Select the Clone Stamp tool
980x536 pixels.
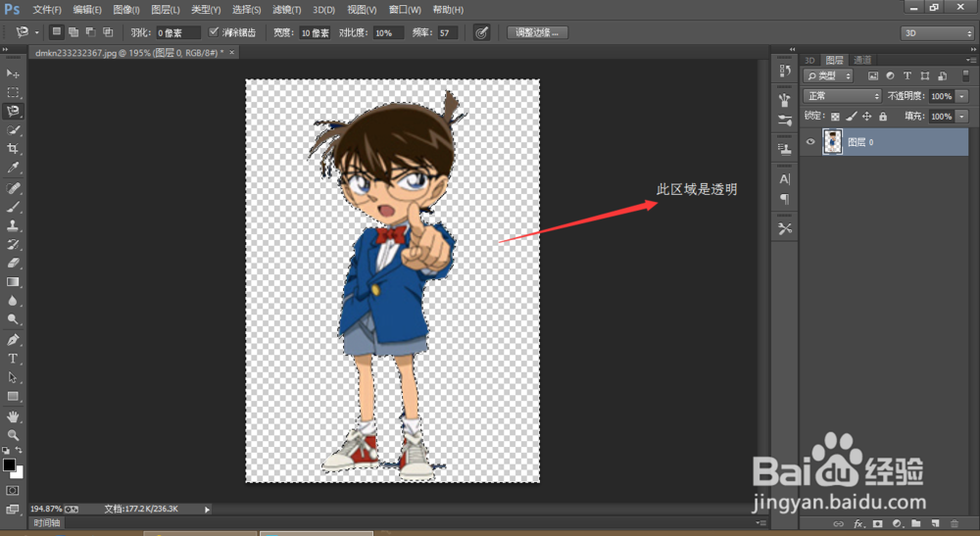pyautogui.click(x=13, y=225)
